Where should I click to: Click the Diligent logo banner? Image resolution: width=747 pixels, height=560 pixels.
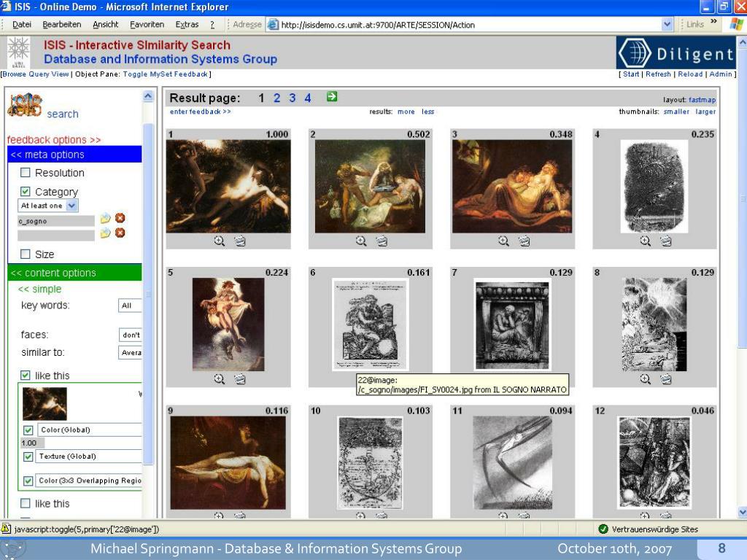click(x=676, y=52)
